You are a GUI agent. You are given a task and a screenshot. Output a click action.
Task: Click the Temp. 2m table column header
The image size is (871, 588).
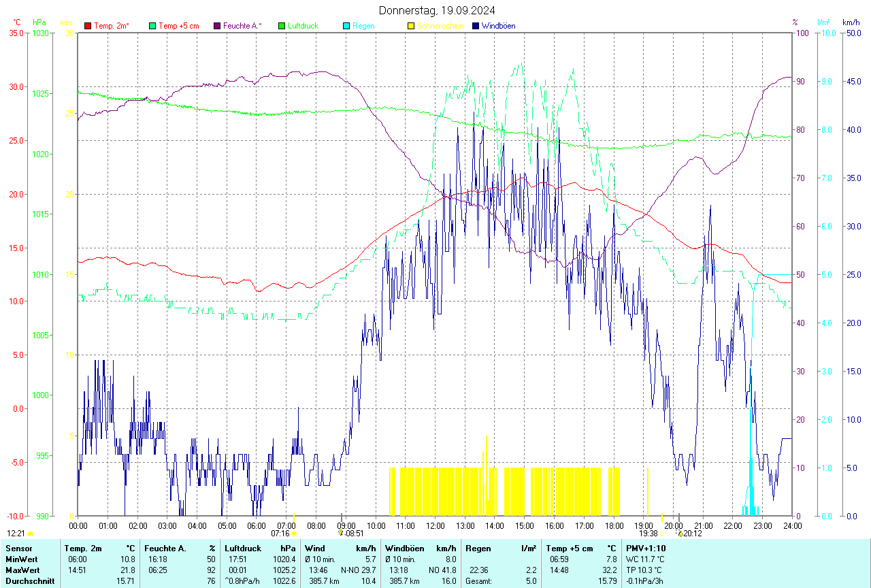click(x=83, y=548)
